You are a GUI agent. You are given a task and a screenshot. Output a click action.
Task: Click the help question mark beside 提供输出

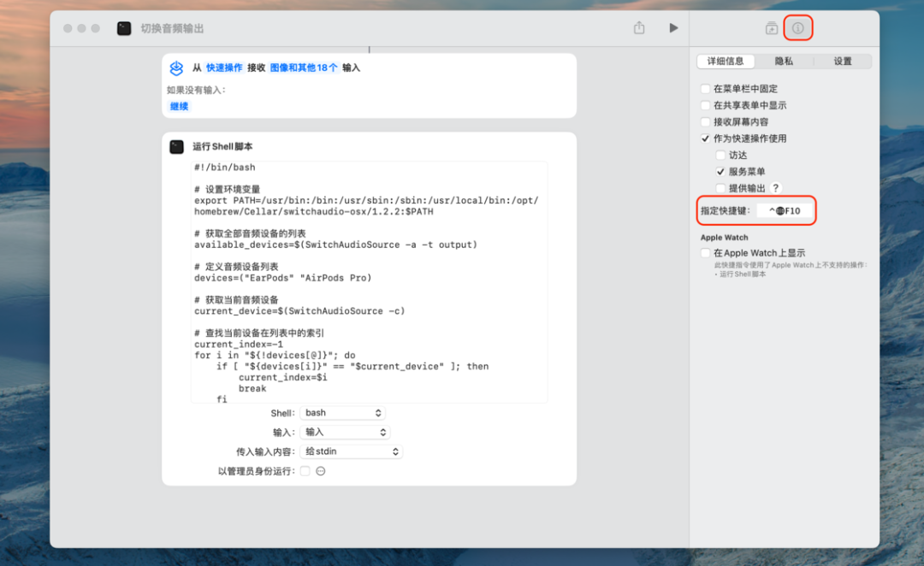pos(776,188)
